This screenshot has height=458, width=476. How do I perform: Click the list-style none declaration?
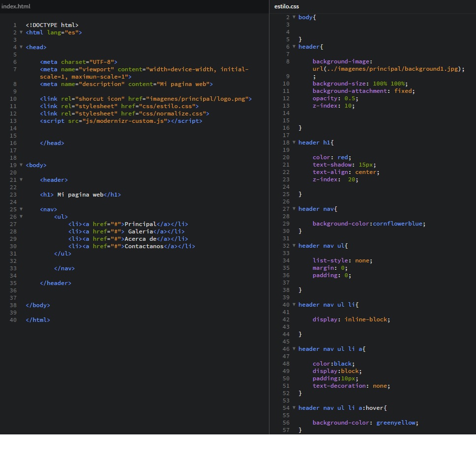(342, 260)
